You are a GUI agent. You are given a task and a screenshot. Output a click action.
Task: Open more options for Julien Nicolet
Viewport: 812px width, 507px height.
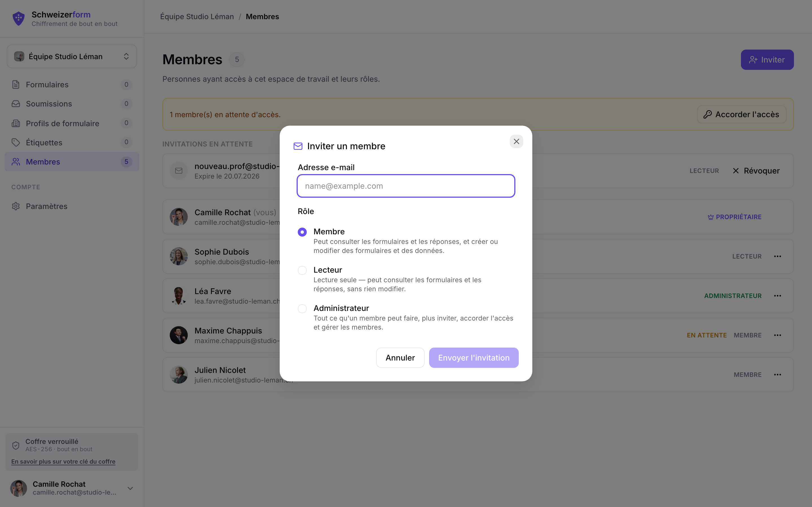point(777,375)
